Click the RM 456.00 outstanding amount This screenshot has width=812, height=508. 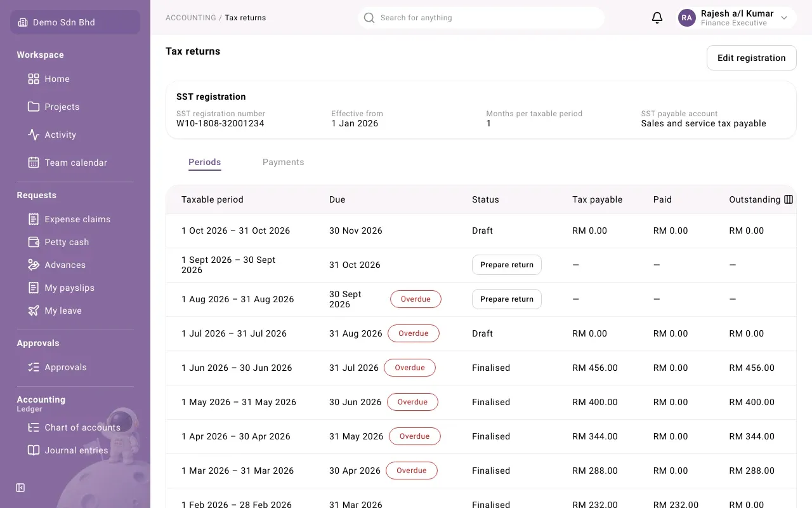point(752,368)
